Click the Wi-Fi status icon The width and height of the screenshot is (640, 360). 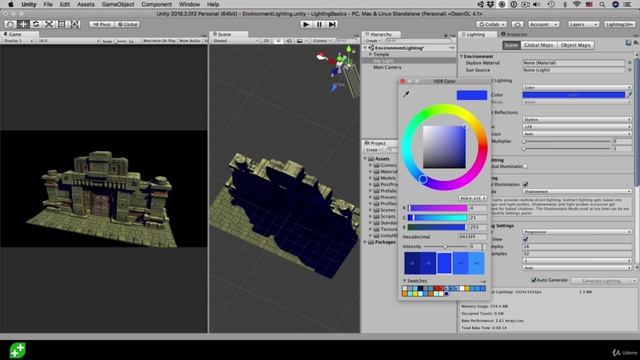(x=576, y=4)
